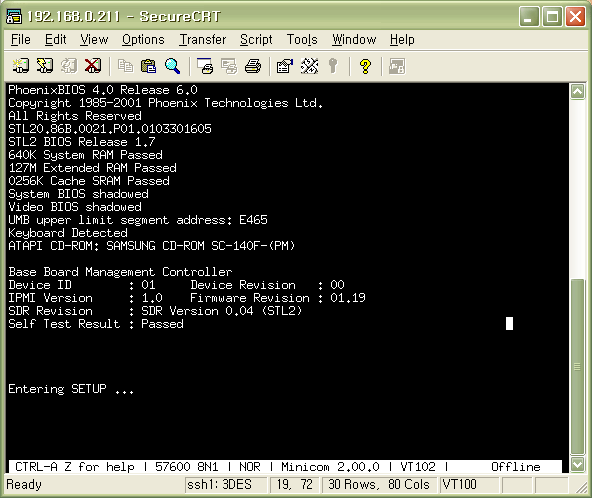Image resolution: width=592 pixels, height=498 pixels.
Task: Open the Transfer menu
Action: click(x=202, y=40)
